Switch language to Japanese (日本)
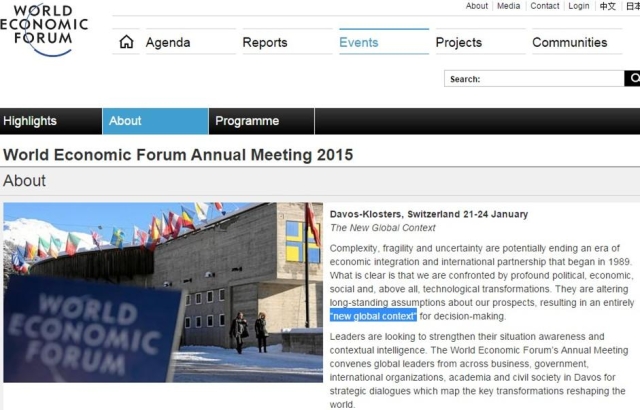Screen dimensions: 640x410 point(633,6)
